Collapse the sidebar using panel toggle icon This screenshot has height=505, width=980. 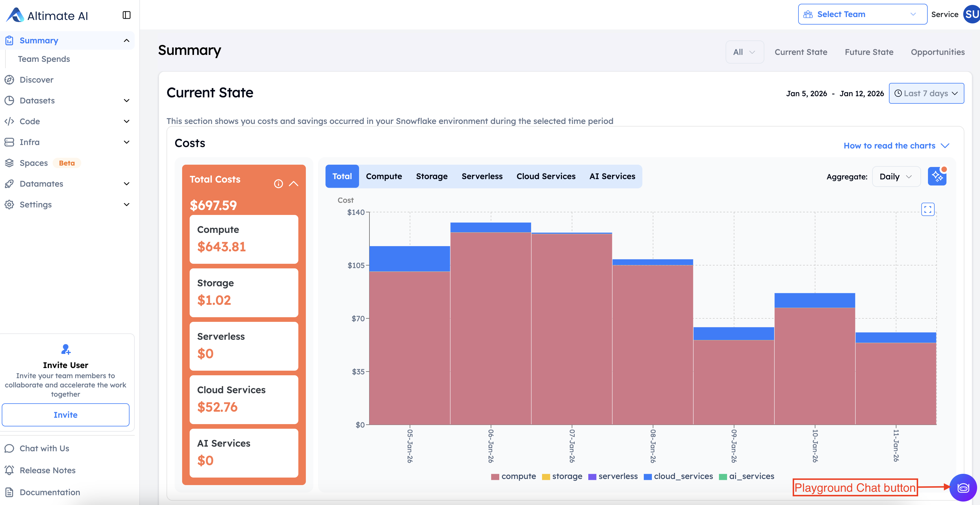pyautogui.click(x=127, y=15)
